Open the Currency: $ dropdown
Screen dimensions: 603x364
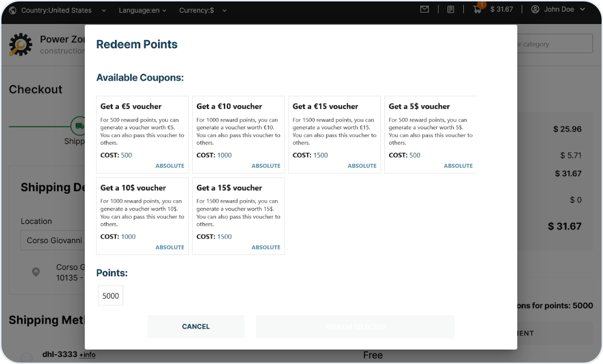[203, 10]
